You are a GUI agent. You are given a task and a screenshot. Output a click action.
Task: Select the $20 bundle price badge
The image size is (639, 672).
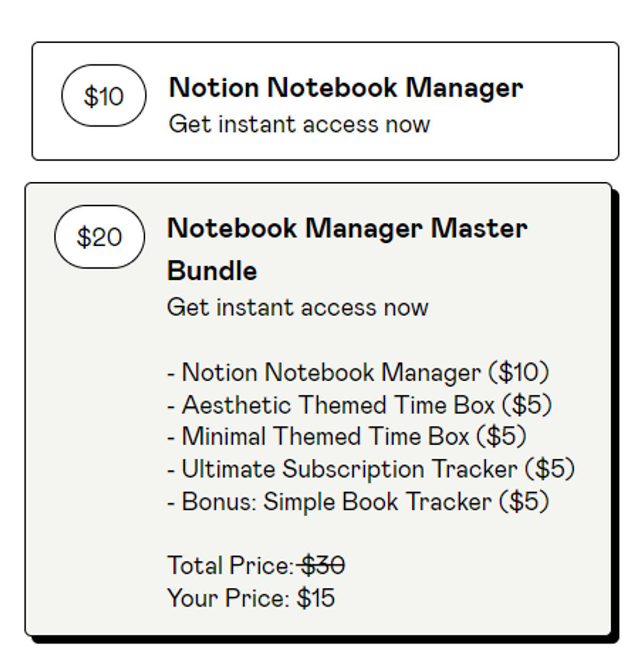pyautogui.click(x=99, y=236)
